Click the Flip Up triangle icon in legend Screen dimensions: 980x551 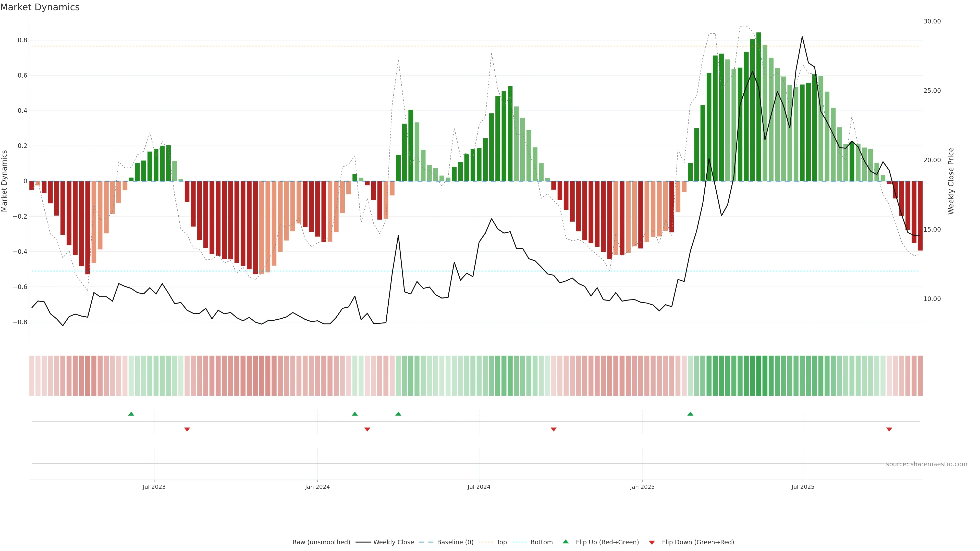566,542
